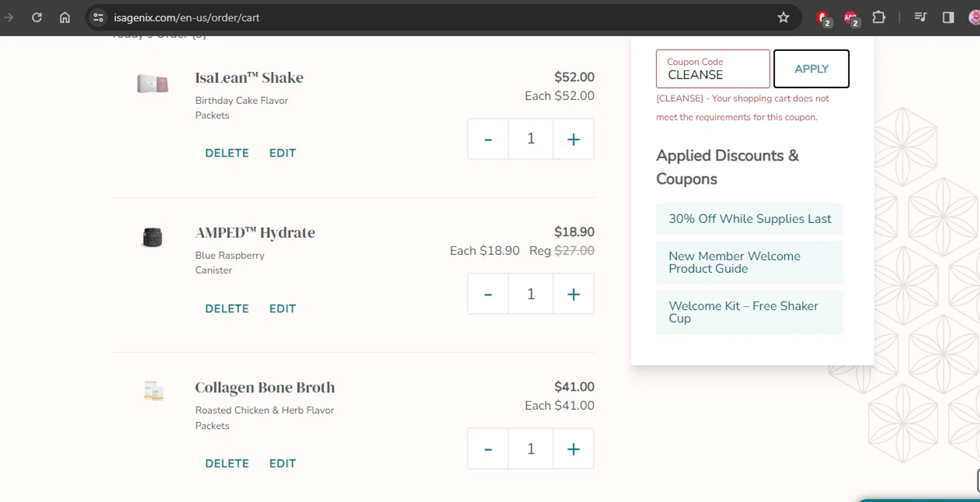Screen dimensions: 980x502
Task: Click the AMPED Hydrate quantity field
Action: 531,294
